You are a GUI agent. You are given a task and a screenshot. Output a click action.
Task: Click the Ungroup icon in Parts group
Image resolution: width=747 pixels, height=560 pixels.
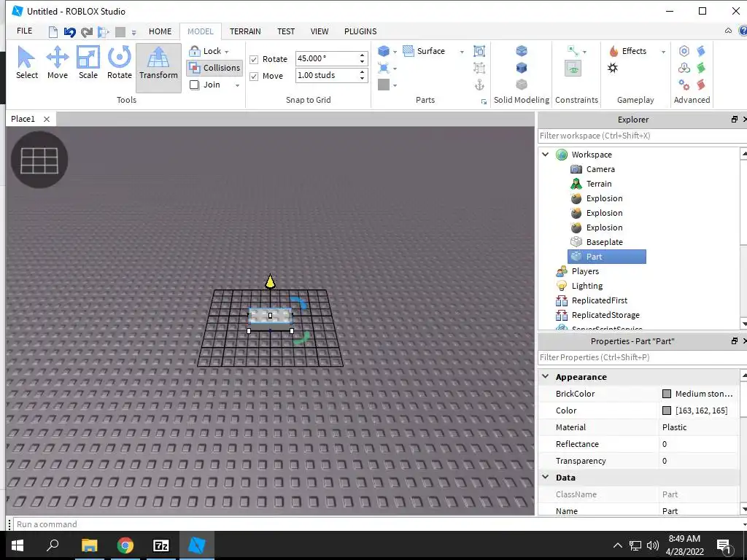(x=479, y=68)
